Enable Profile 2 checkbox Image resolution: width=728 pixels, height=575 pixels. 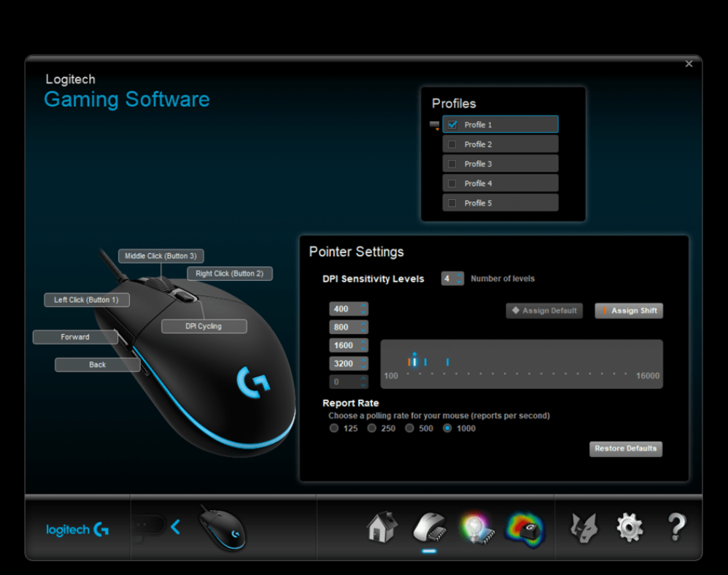point(452,144)
